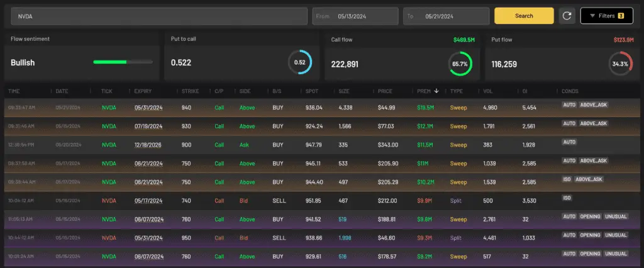Click the 0.52 put-to-call ring gauge

(x=300, y=62)
